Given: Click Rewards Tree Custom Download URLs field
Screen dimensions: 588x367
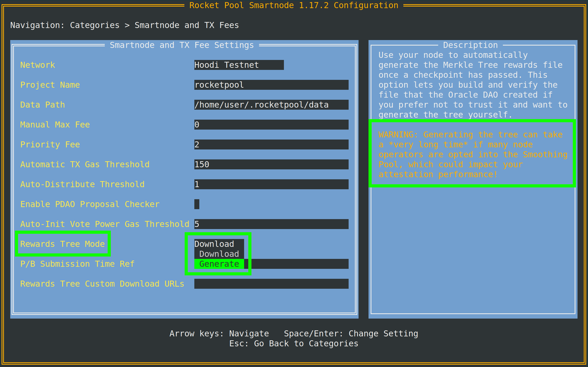Looking at the screenshot, I should (x=271, y=284).
